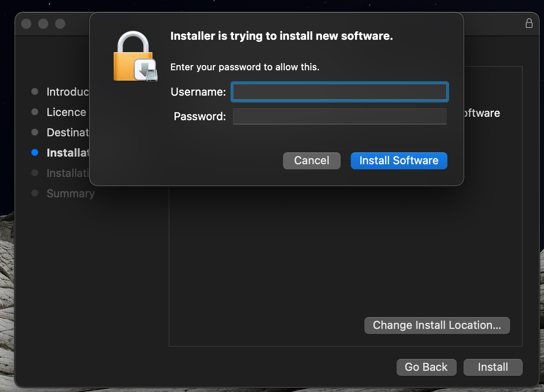Click the grey bullet beside Introduction step

35,91
